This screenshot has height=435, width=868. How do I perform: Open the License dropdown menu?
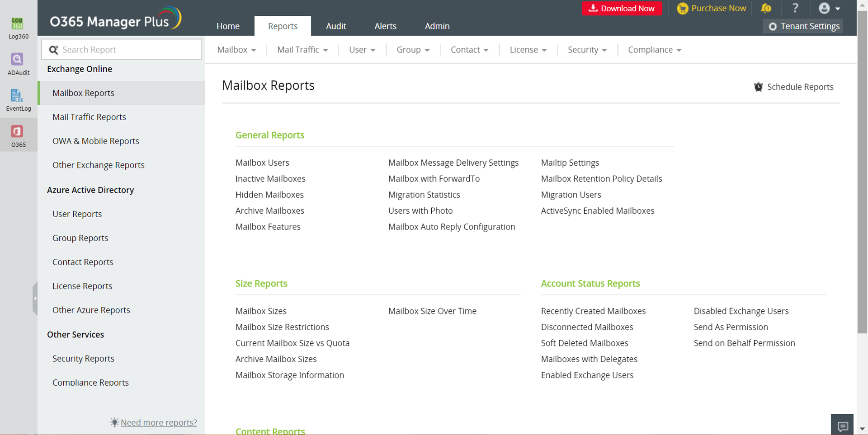pyautogui.click(x=528, y=50)
